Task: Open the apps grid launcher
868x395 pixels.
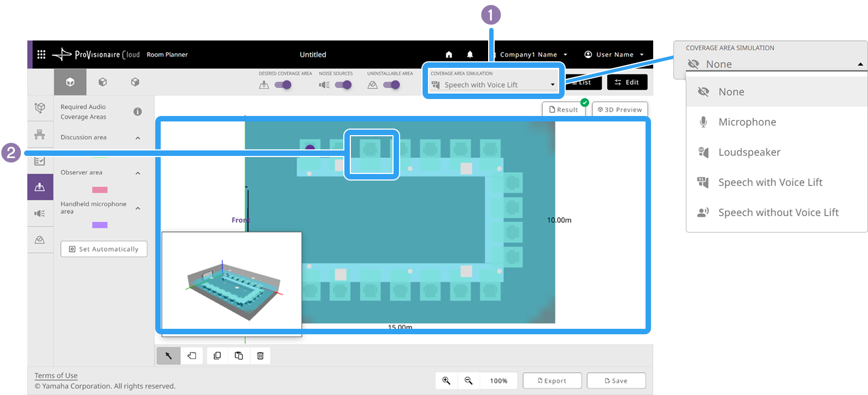Action: coord(41,55)
